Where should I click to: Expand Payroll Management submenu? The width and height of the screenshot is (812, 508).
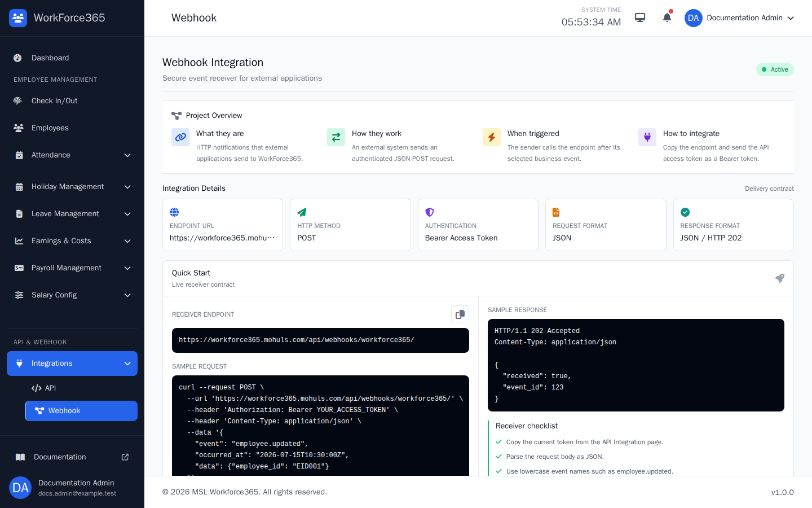(72, 268)
